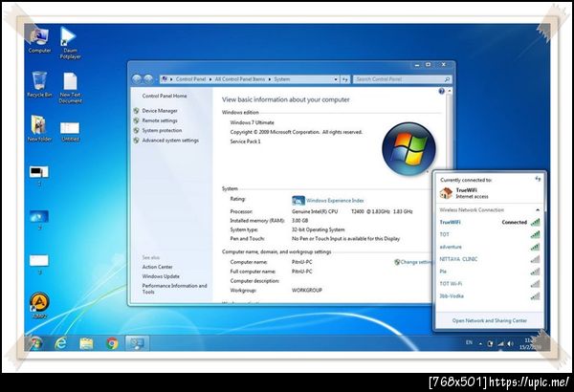
Task: Open Windows Explorer folder taskbar icon
Action: [86, 343]
